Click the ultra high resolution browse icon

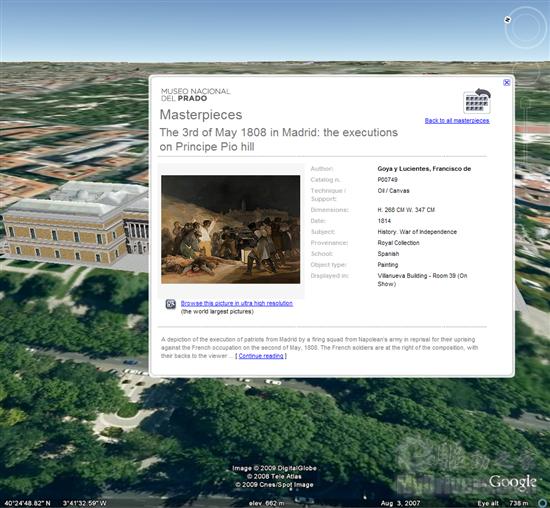click(x=170, y=304)
